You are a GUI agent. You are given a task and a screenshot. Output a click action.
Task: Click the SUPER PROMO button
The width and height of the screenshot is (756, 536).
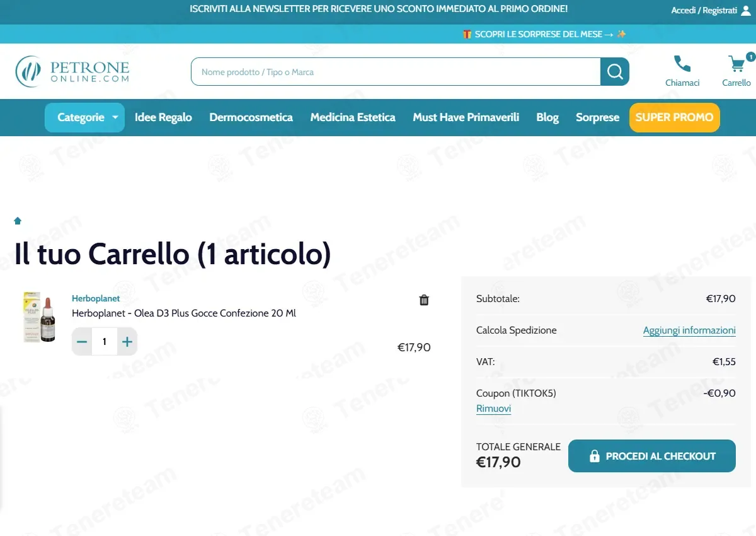coord(675,117)
